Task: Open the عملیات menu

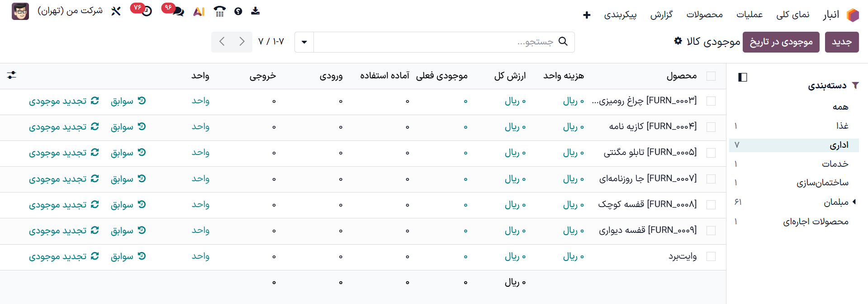Action: [749, 14]
